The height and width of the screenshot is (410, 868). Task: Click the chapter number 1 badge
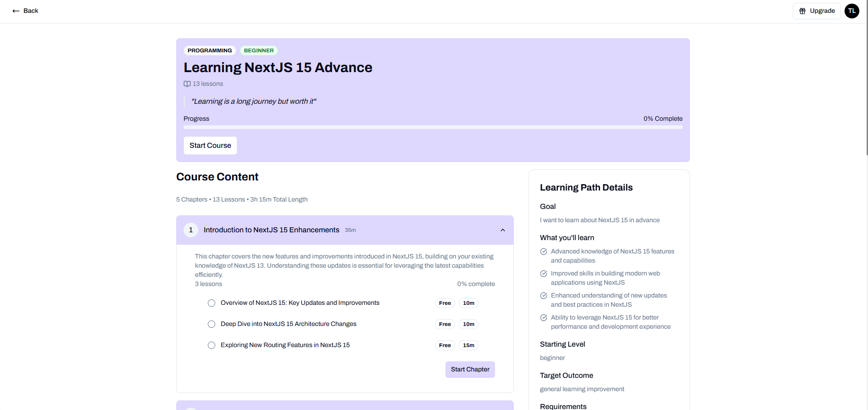point(191,230)
